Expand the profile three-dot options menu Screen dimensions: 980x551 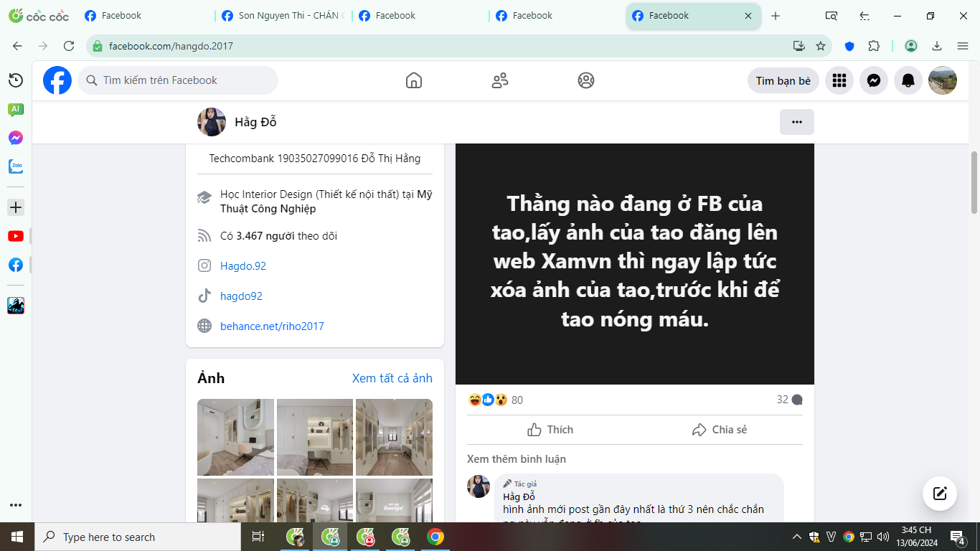(x=796, y=122)
